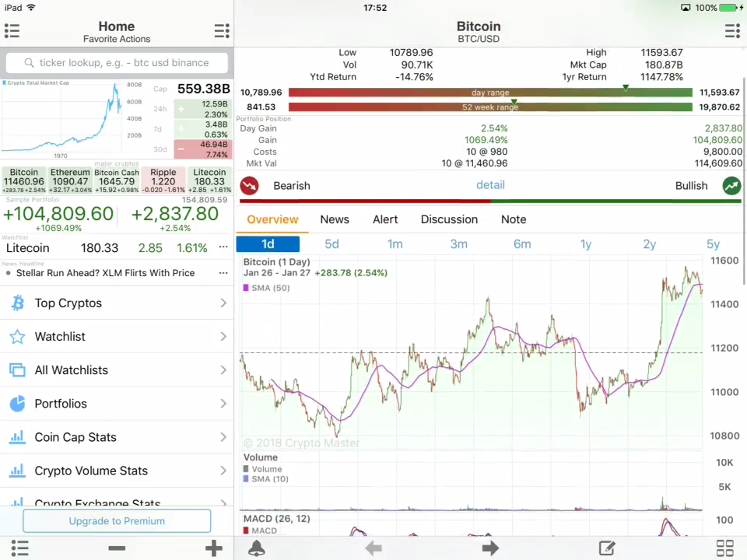This screenshot has width=747, height=560.
Task: Open the alert bell icon in bottom toolbar
Action: 257,548
